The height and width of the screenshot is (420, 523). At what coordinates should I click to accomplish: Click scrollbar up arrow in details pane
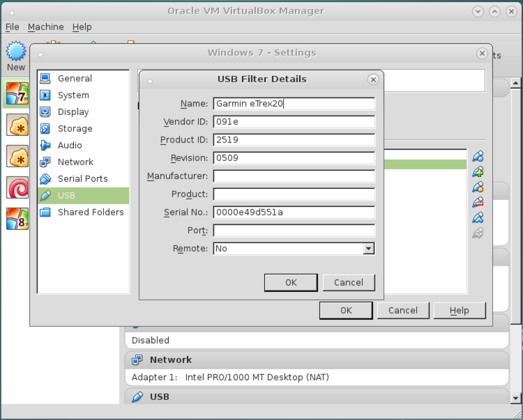click(515, 83)
